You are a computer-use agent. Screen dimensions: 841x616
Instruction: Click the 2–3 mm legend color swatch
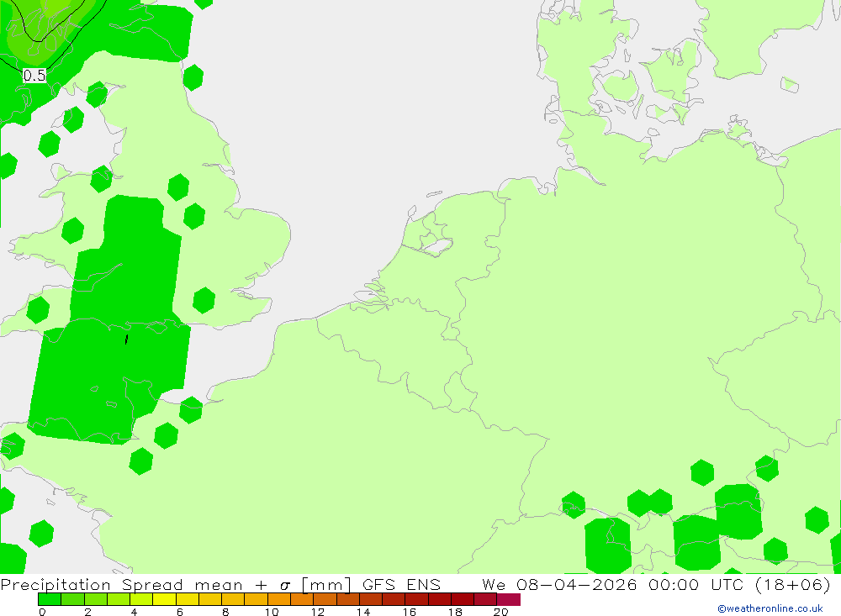[x=96, y=599]
